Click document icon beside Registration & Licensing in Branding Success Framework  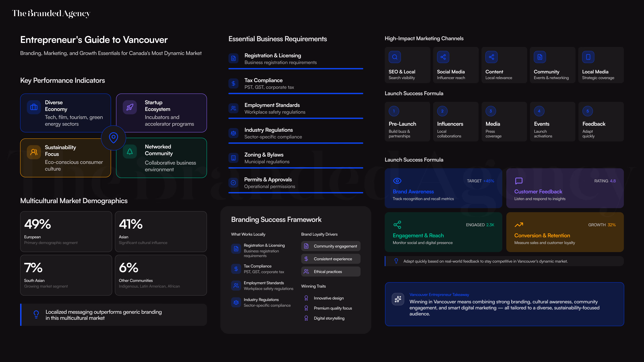236,249
